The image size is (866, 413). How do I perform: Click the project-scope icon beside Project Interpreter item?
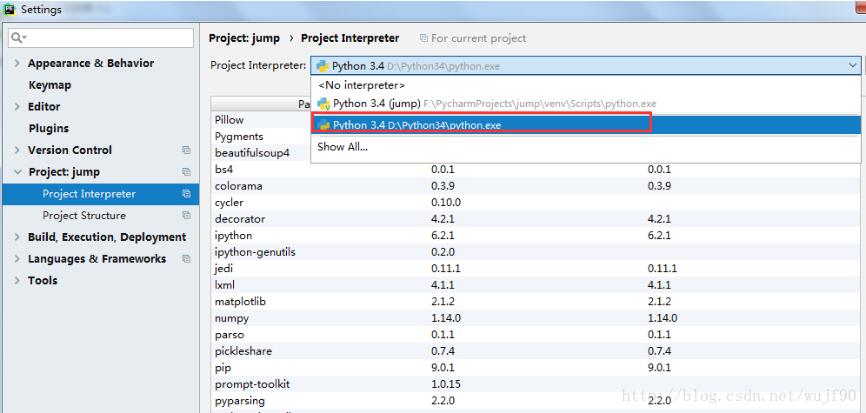(186, 194)
